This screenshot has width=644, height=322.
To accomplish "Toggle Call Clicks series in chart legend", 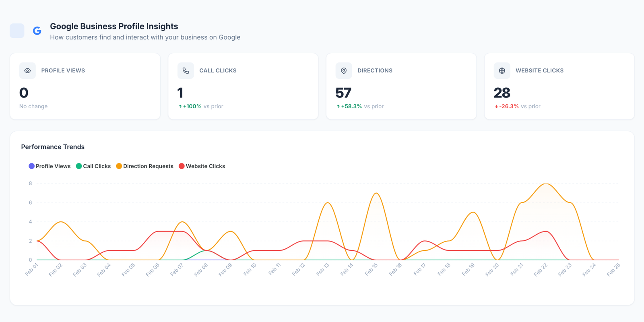I will [93, 166].
